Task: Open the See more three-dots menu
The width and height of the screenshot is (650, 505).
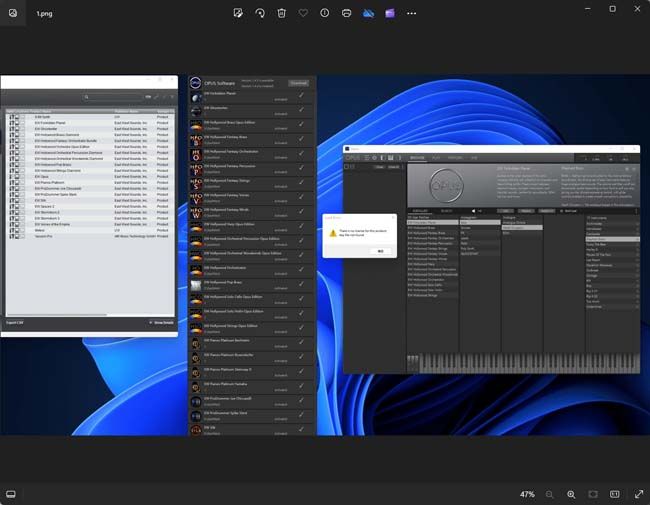Action: (x=411, y=13)
